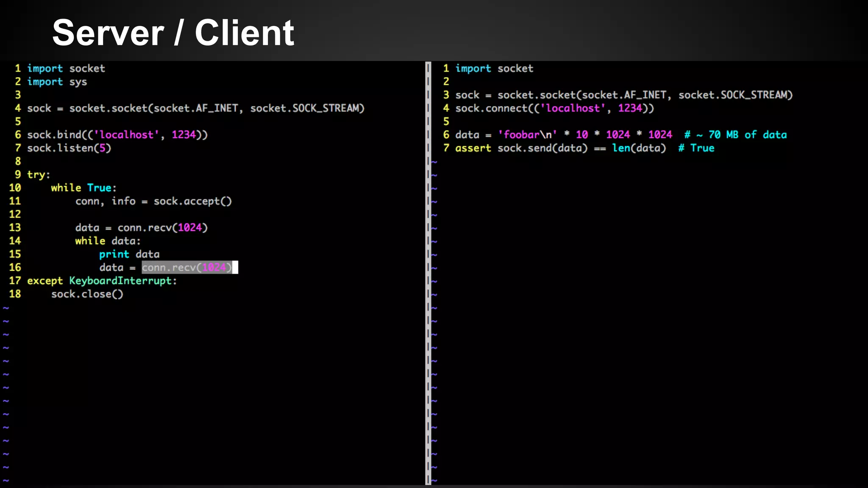
Task: Click 'import socket' on server line 1
Action: (66, 68)
